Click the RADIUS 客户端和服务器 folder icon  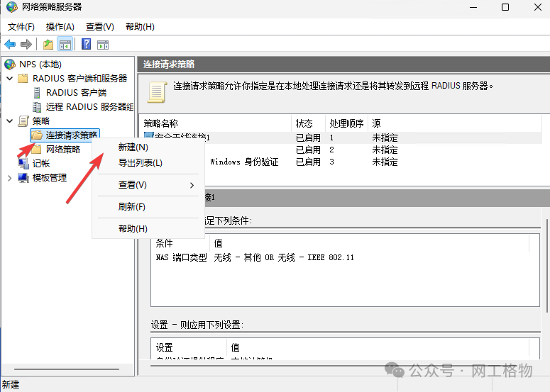(23, 78)
